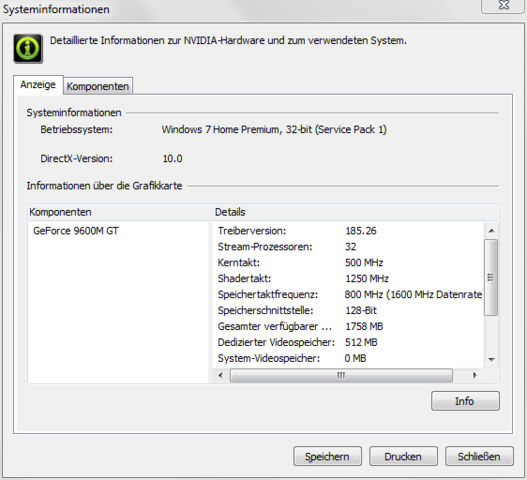Select the Treiberversion row
Image resolution: width=527 pixels, height=480 pixels.
coord(349,231)
